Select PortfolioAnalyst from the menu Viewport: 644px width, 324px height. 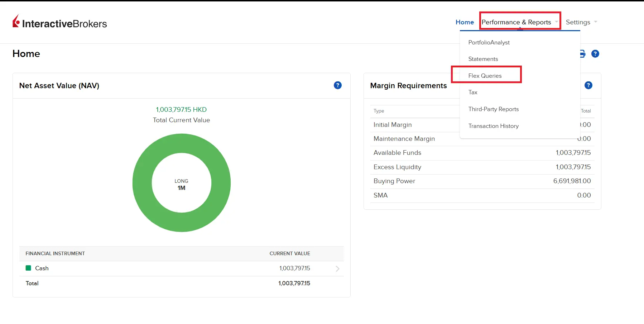489,42
